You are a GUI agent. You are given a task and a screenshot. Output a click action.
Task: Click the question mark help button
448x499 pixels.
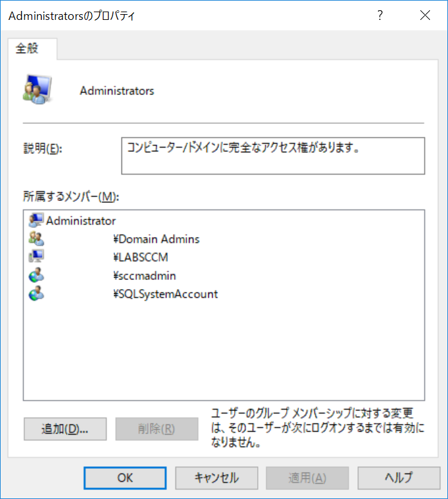click(x=380, y=15)
